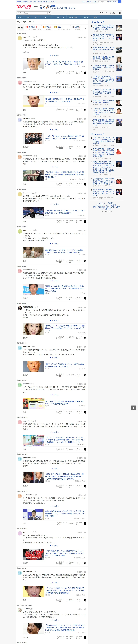
Task: Click the keyword search magnifier icon
Action: tap(49, 13)
